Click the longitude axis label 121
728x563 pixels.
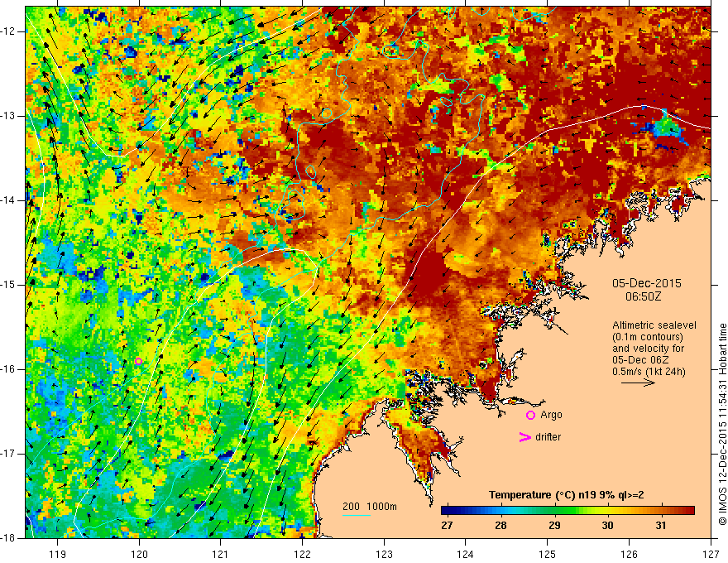pos(221,554)
